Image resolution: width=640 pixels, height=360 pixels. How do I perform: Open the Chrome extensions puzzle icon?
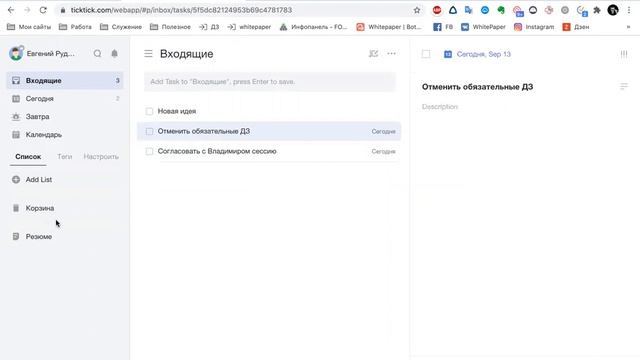tap(597, 10)
